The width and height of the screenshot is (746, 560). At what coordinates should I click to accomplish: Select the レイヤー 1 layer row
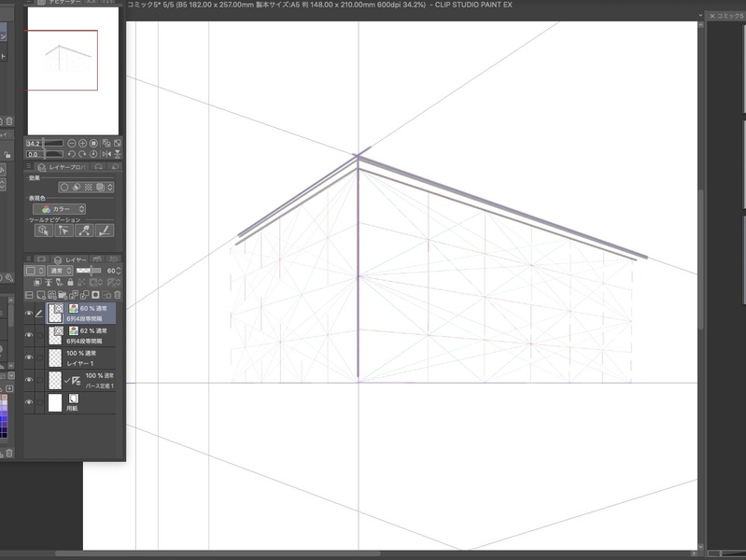81,357
